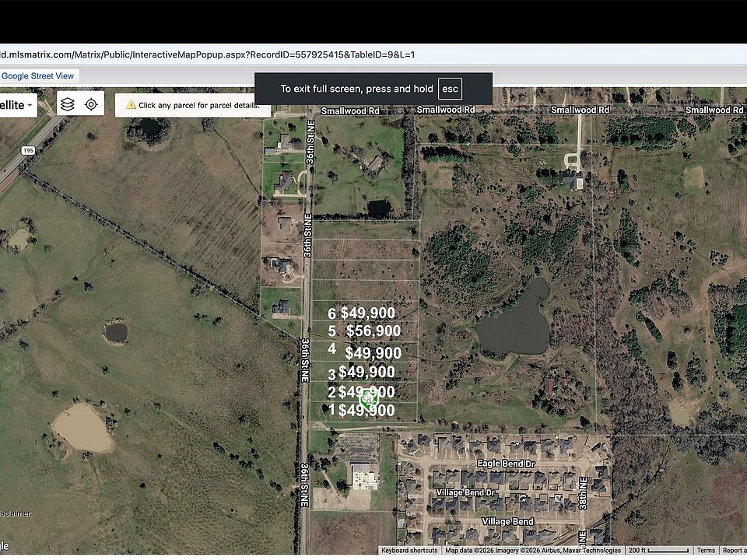Select lot 4 parcel on map
Image resolution: width=747 pixels, height=560 pixels.
364,352
